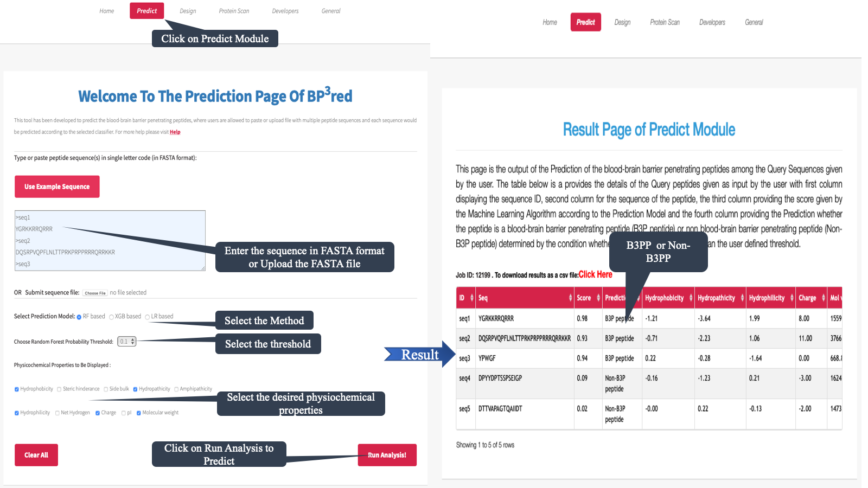This screenshot has height=488, width=868.
Task: Open the Design tab in the left navigation
Action: [188, 11]
